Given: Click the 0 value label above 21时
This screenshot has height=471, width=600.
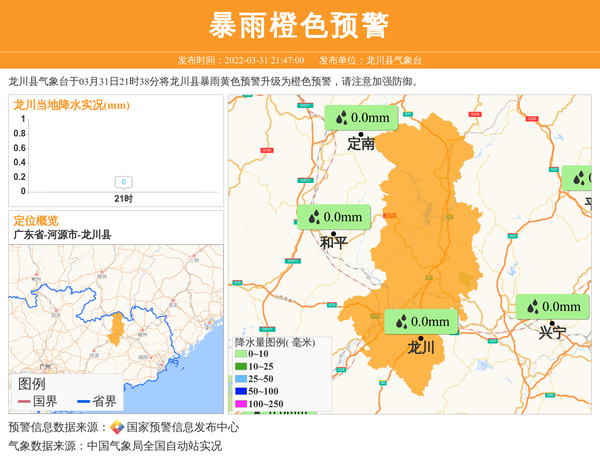Looking at the screenshot, I should tap(123, 182).
